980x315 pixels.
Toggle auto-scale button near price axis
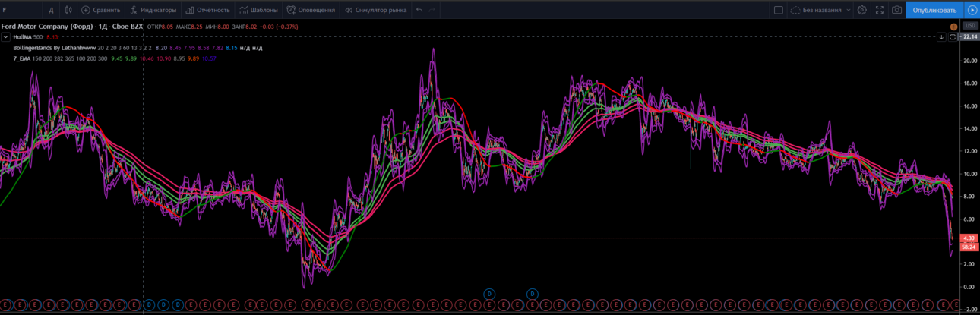(x=953, y=36)
